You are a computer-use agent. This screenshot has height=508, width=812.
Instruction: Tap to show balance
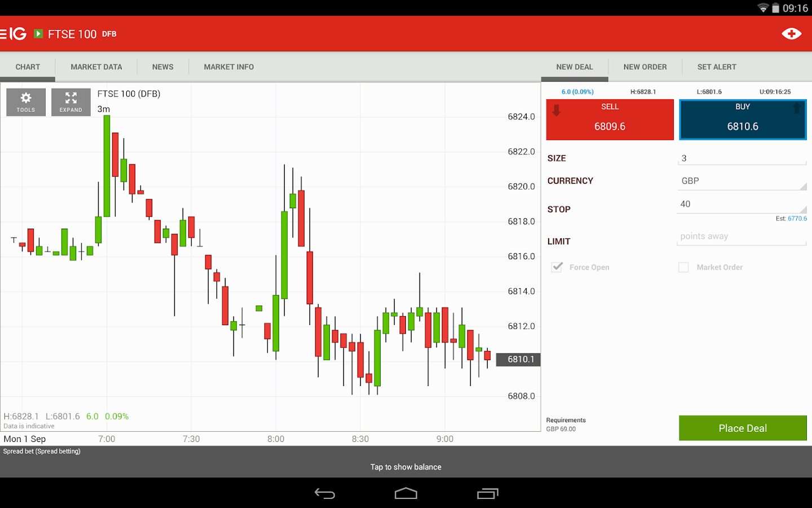tap(406, 467)
